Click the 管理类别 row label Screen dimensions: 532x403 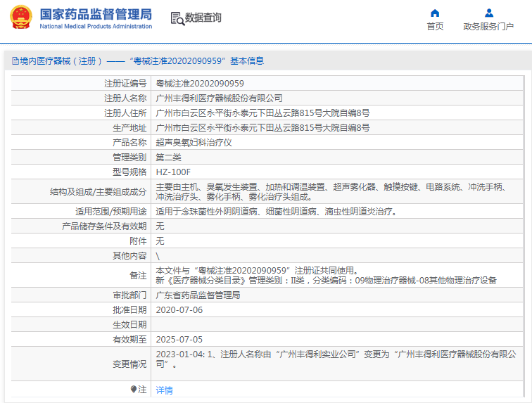(x=129, y=158)
